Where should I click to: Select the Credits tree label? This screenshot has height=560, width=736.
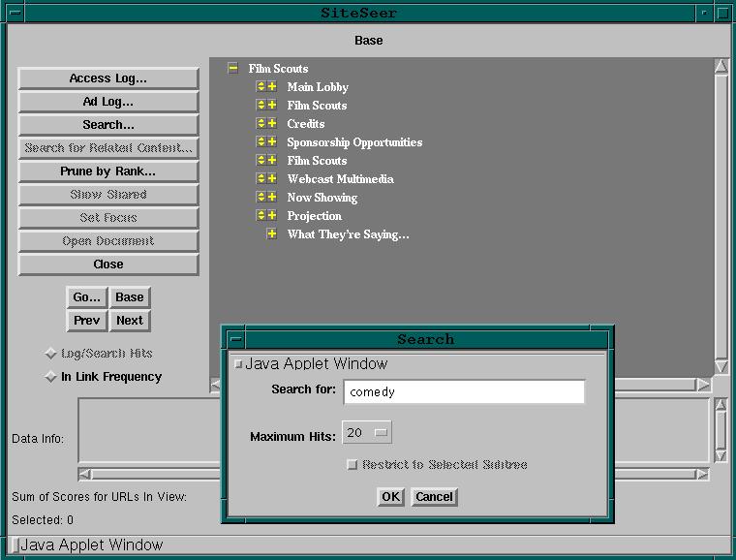point(306,123)
